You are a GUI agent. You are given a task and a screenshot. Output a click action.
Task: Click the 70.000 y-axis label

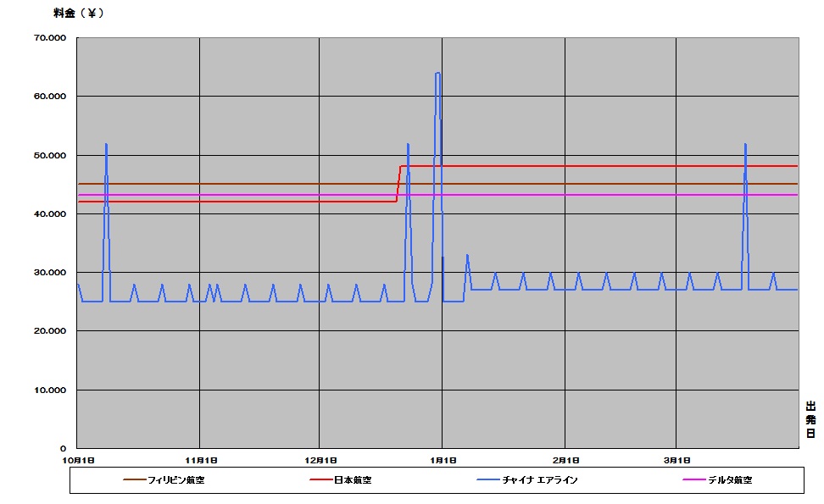click(x=52, y=38)
